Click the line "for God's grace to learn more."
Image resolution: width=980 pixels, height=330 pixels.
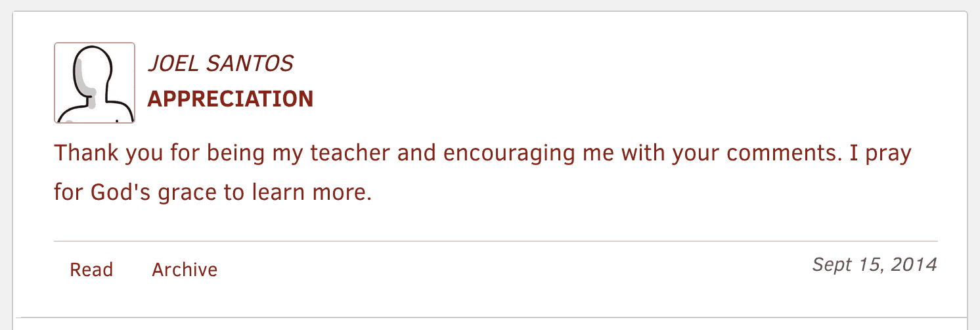tap(213, 193)
